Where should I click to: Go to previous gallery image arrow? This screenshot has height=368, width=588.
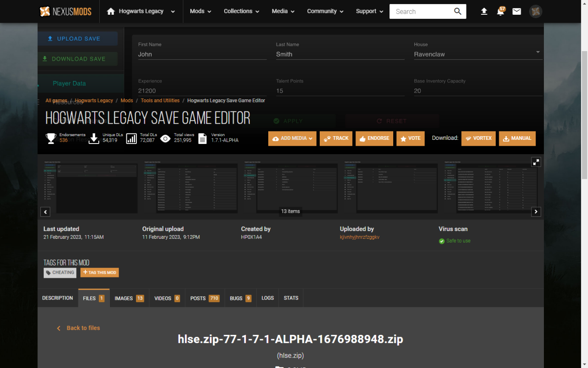coord(45,212)
